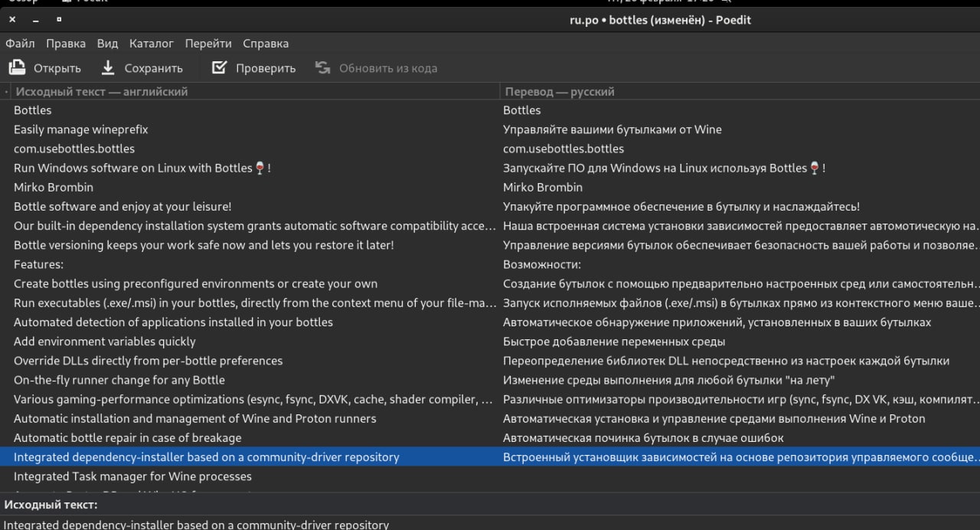Select 'Automatic installation and management of Wine' row
The height and width of the screenshot is (530, 980).
[490, 418]
